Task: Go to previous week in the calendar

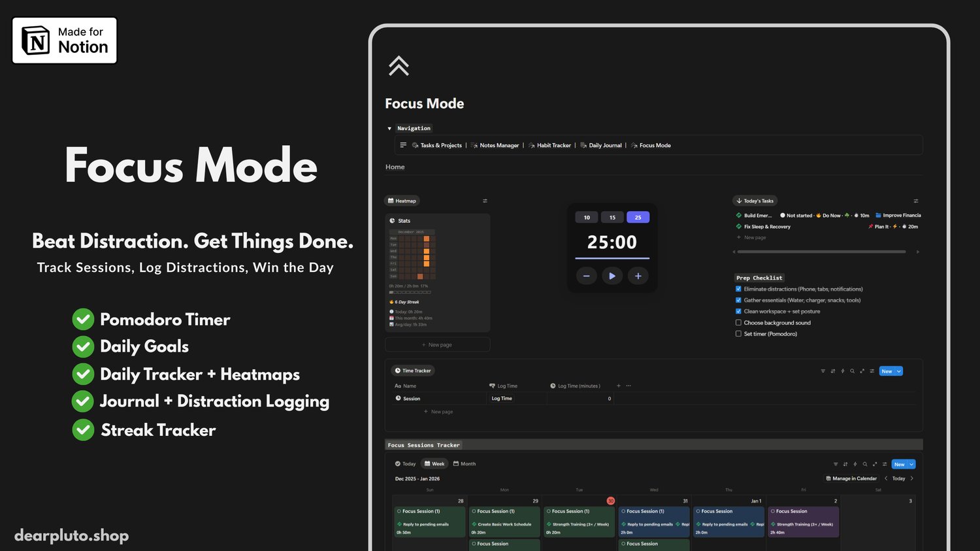Action: point(886,478)
